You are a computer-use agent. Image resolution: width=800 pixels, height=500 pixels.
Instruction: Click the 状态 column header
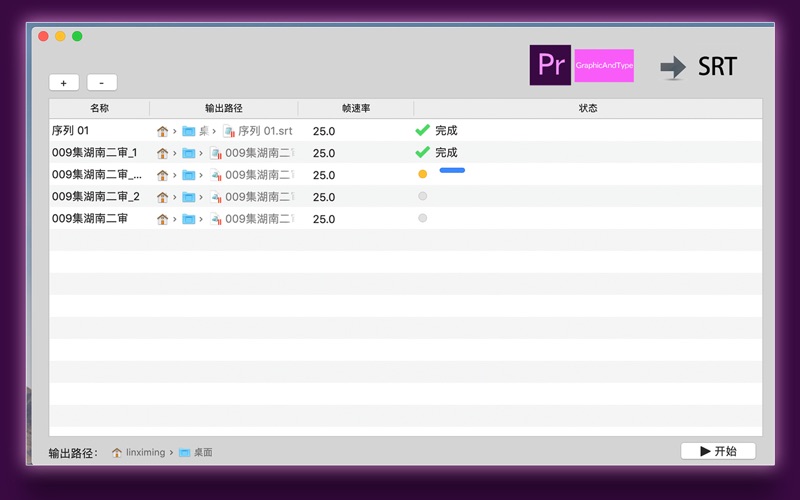pyautogui.click(x=588, y=108)
